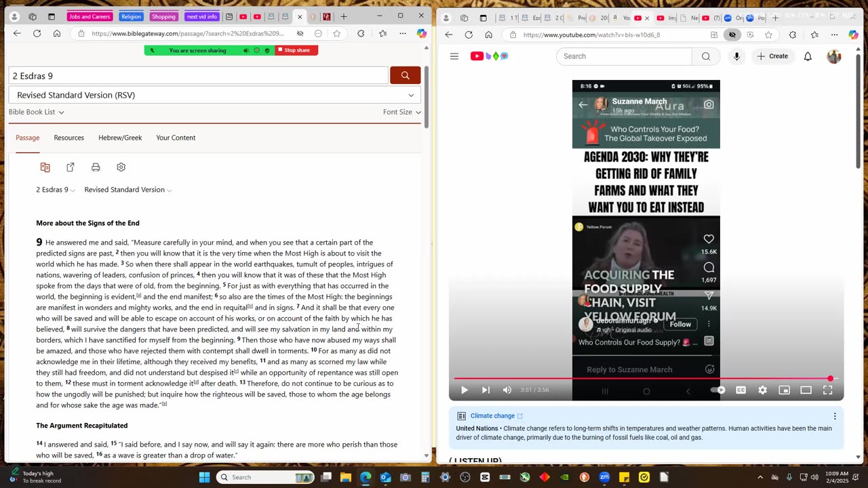Enter fullscreen on the YouTube player
The width and height of the screenshot is (868, 488).
tap(828, 390)
